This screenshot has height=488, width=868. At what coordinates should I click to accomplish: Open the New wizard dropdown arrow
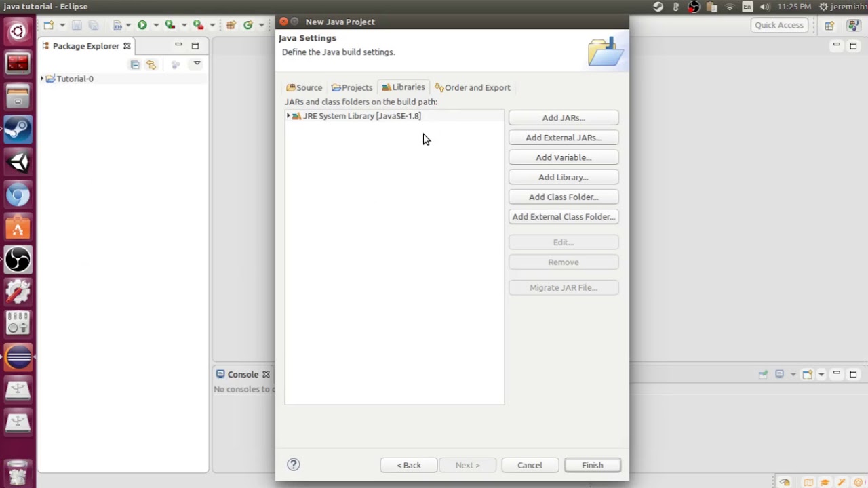point(62,25)
